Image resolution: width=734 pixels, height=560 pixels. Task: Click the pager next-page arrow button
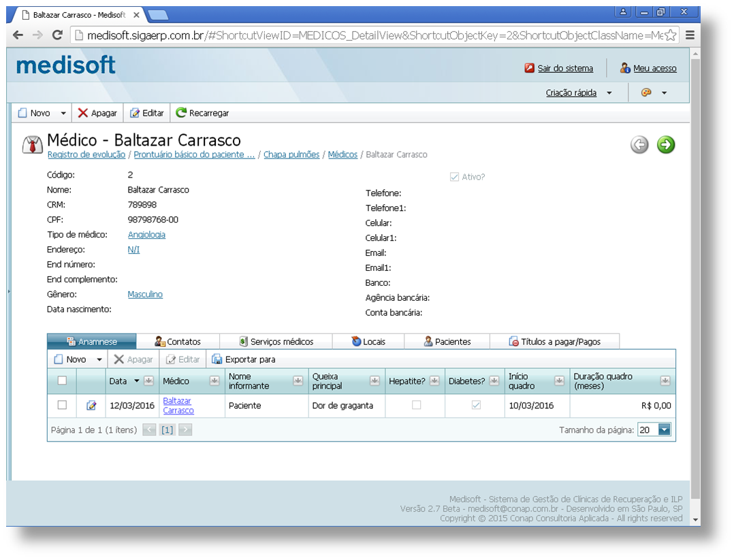(x=185, y=429)
